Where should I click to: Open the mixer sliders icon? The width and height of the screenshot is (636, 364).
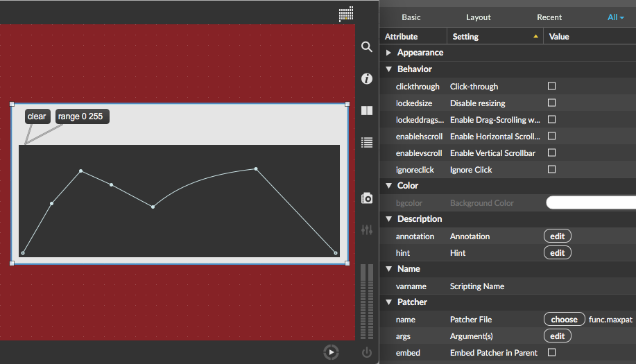click(367, 229)
